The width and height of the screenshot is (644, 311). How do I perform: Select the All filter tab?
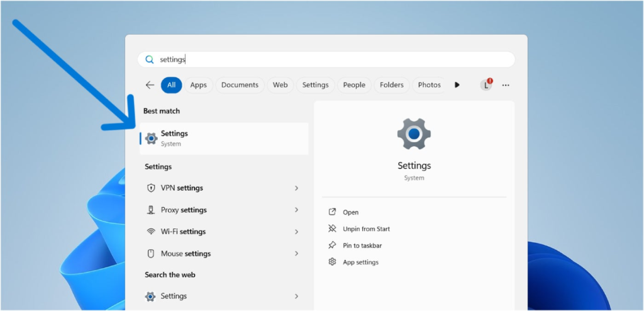point(171,85)
